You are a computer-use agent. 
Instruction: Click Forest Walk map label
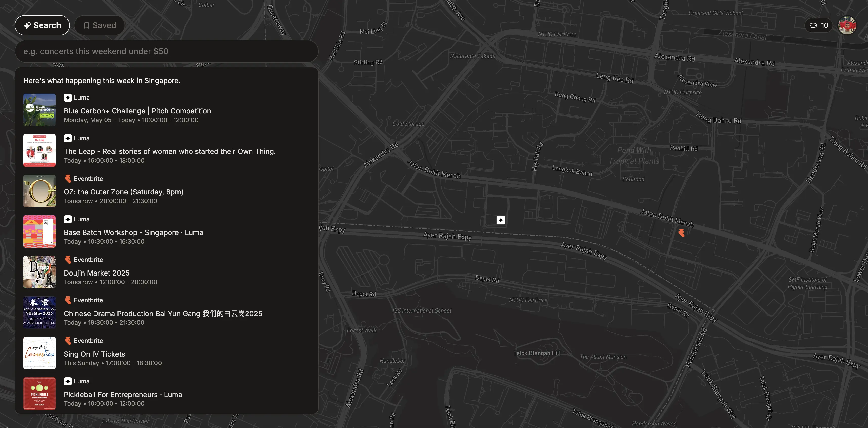(x=362, y=330)
